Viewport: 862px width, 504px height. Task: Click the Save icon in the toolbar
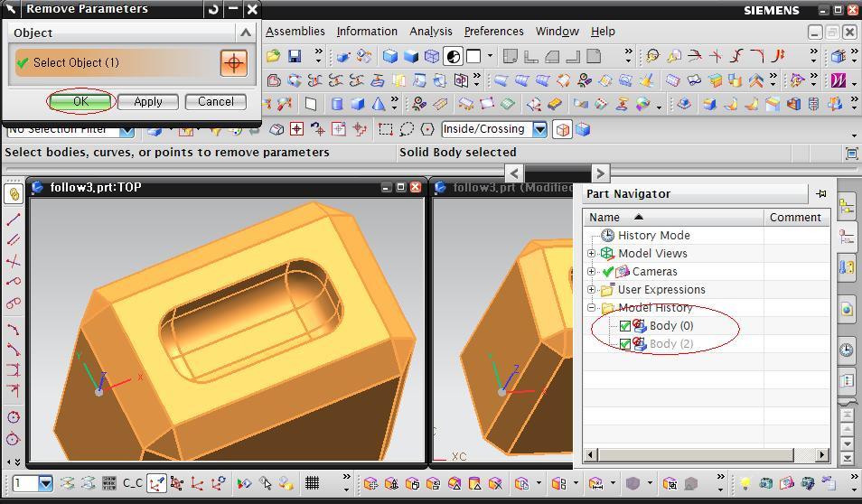tap(294, 56)
